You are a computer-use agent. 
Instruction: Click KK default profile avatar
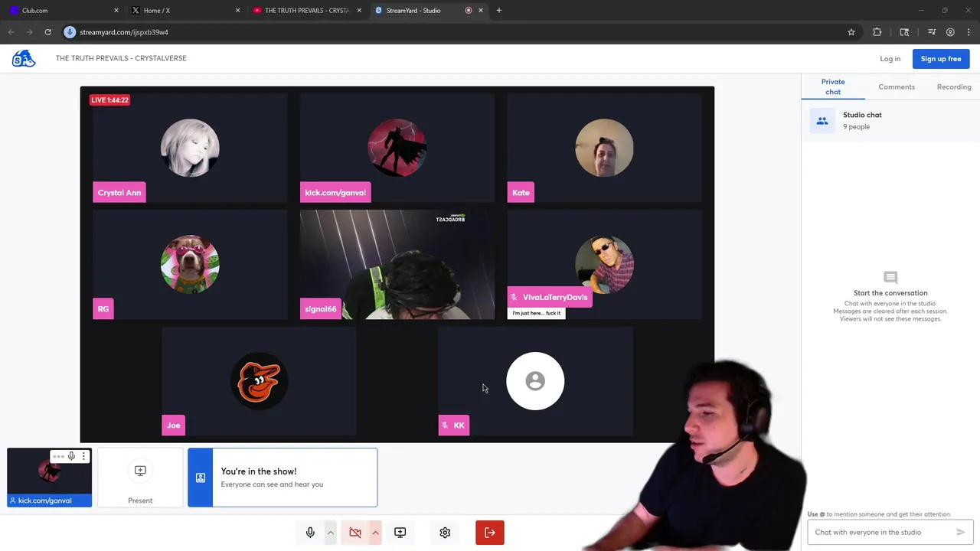pyautogui.click(x=535, y=381)
